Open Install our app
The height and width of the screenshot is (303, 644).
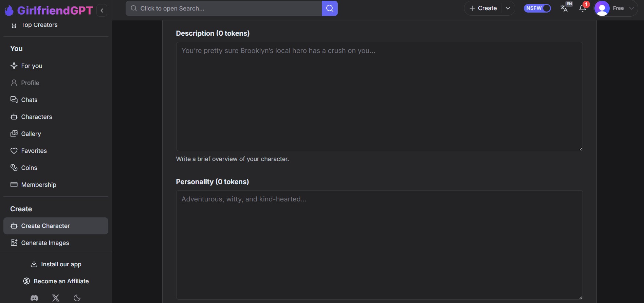[x=56, y=264]
